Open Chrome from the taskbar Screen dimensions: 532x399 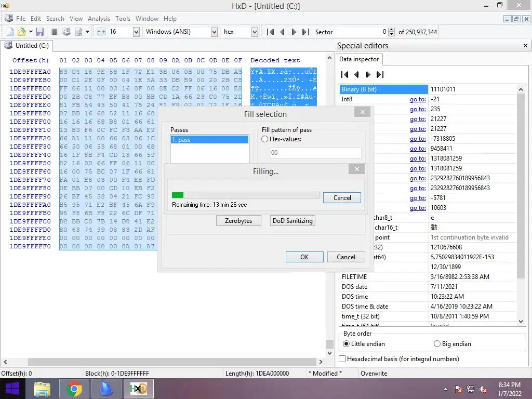(74, 389)
